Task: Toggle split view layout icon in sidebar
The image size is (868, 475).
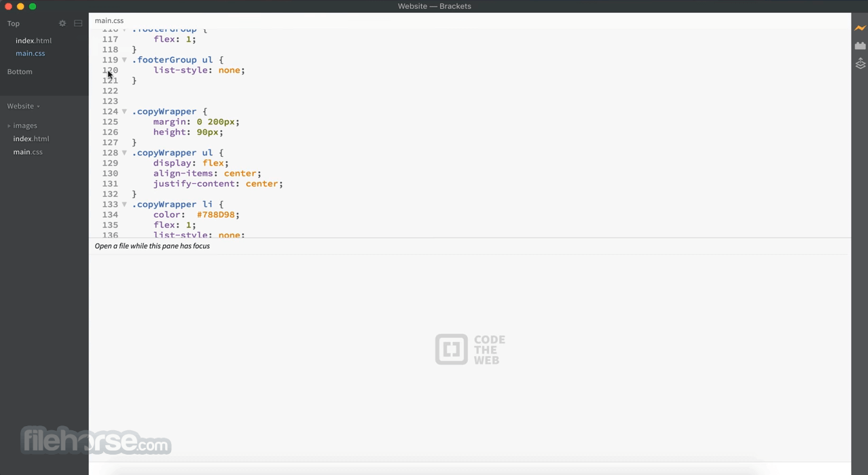Action: [x=78, y=23]
